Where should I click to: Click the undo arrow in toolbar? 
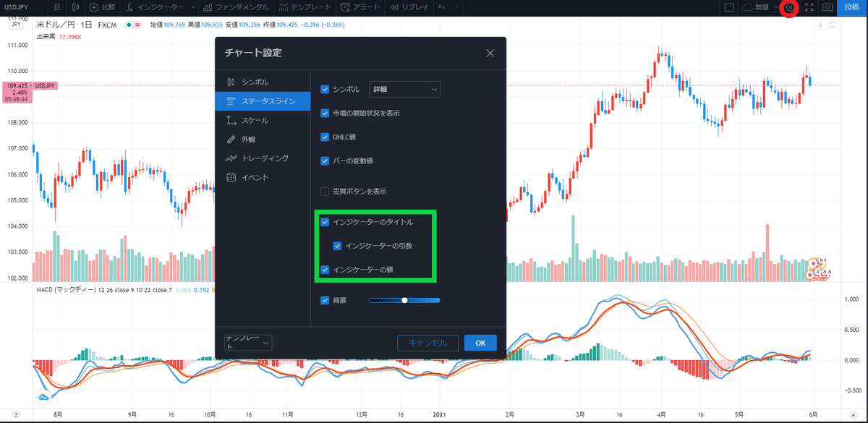(441, 7)
